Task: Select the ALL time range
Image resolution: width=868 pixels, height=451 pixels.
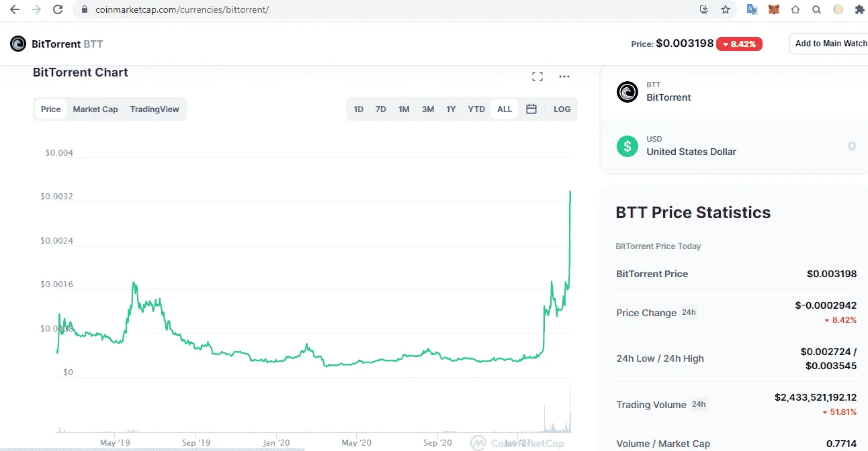Action: (505, 109)
